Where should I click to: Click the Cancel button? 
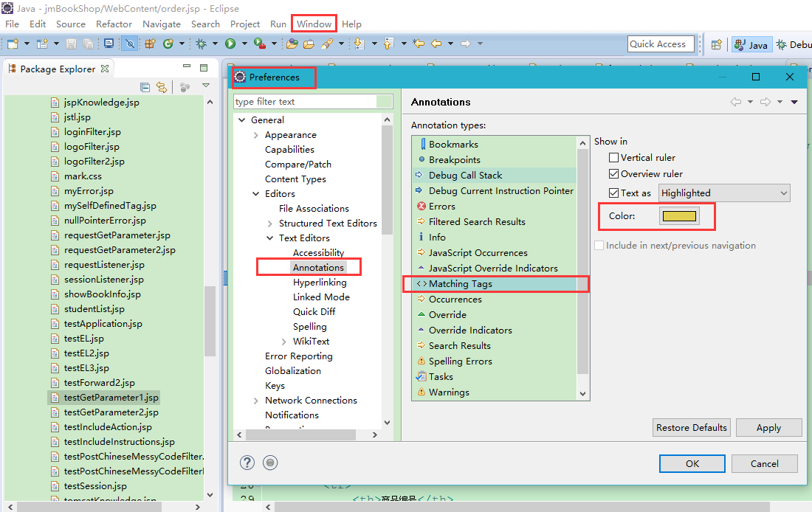(x=764, y=464)
